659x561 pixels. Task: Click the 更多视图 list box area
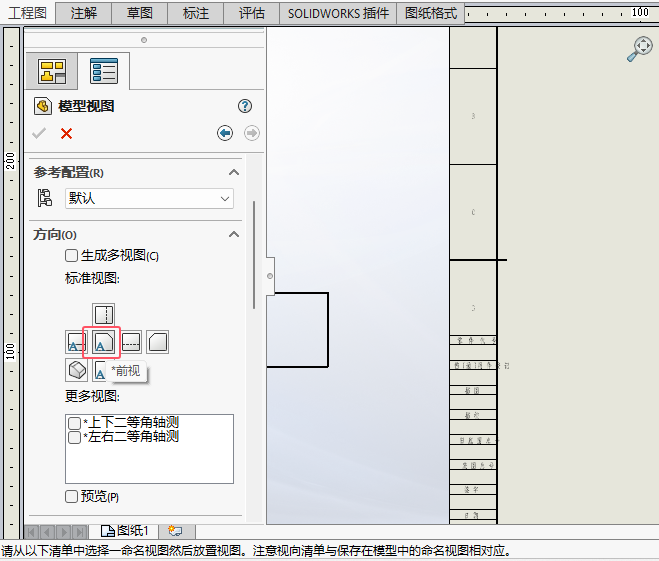[x=149, y=449]
